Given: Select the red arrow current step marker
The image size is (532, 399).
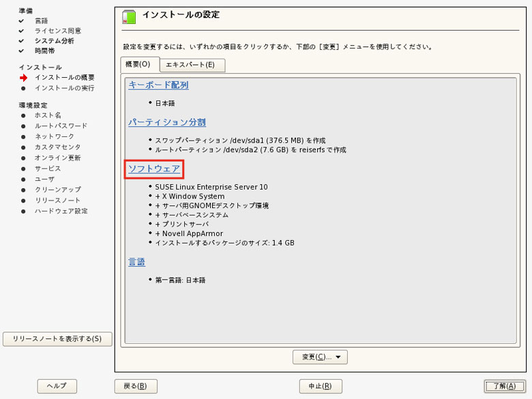Looking at the screenshot, I should coord(23,78).
